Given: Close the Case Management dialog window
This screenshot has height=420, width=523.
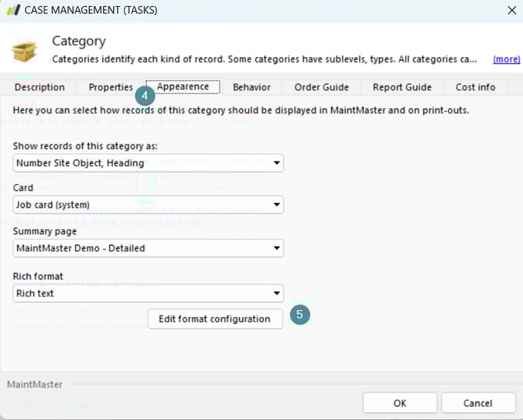Looking at the screenshot, I should point(511,10).
